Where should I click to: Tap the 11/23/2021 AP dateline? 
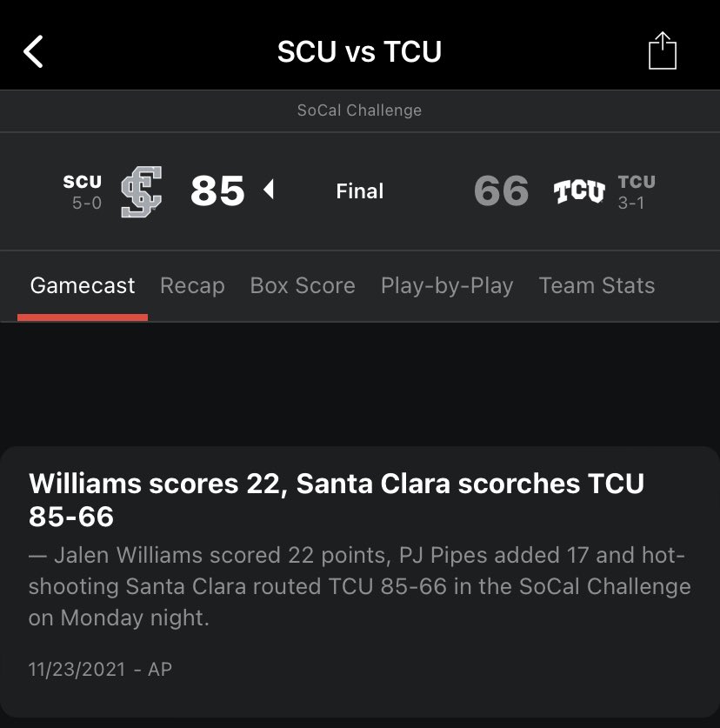tap(100, 669)
